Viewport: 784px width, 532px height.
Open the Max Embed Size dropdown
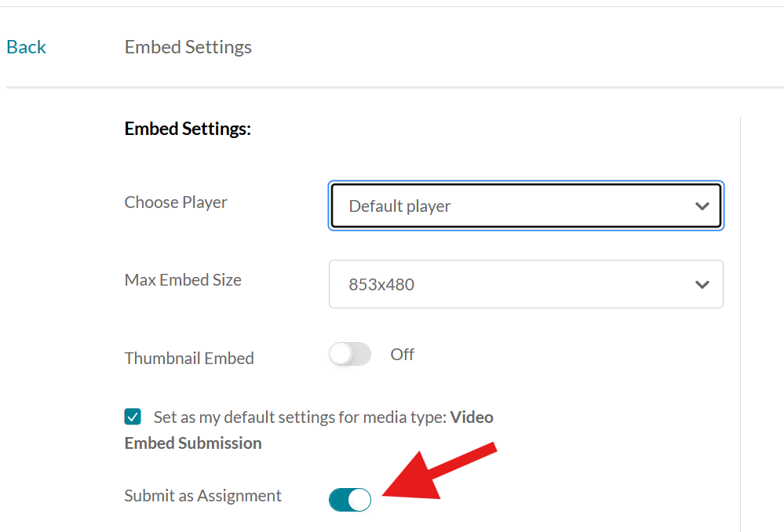click(x=526, y=284)
